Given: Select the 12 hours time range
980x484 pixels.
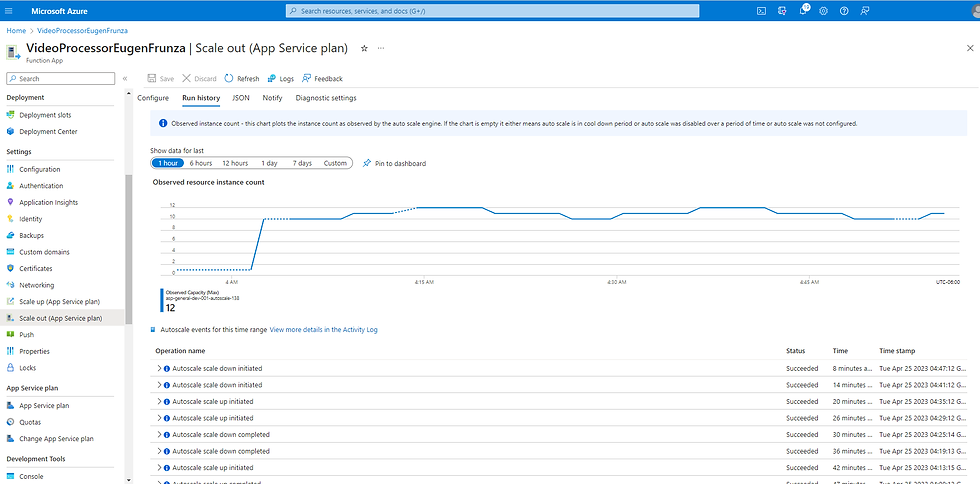Looking at the screenshot, I should (x=235, y=163).
